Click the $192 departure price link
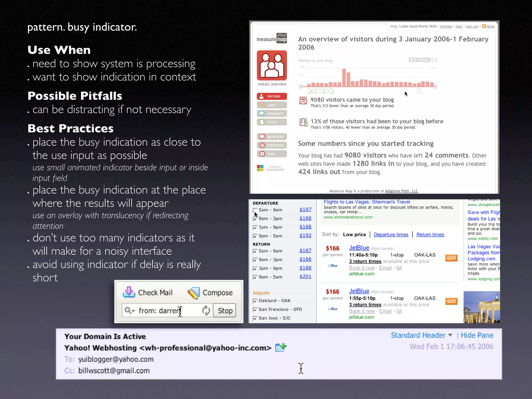 coord(305,235)
